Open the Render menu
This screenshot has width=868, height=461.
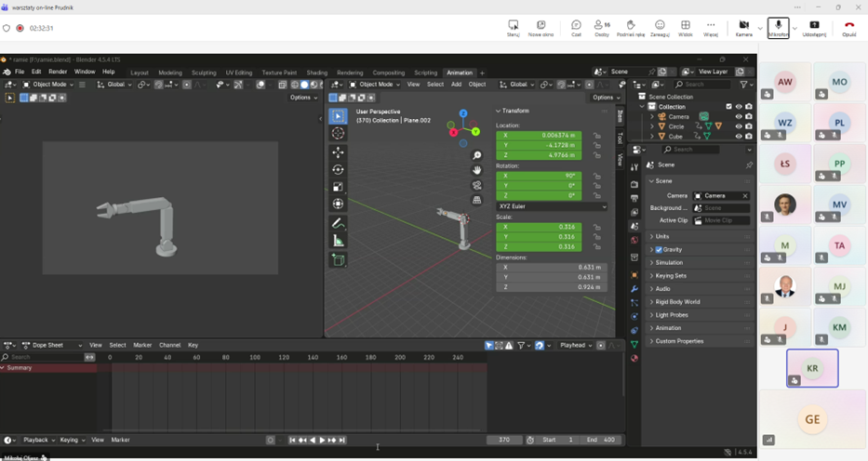pyautogui.click(x=58, y=72)
